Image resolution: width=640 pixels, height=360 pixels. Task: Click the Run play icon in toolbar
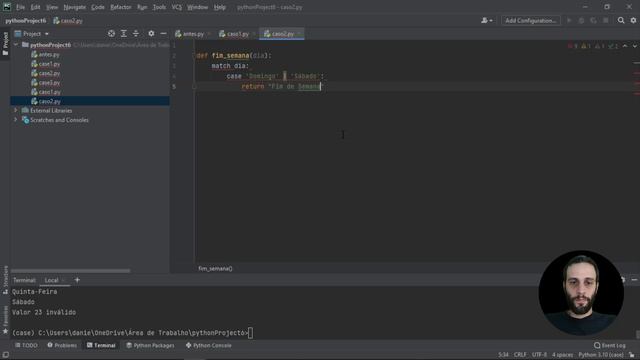tap(569, 20)
